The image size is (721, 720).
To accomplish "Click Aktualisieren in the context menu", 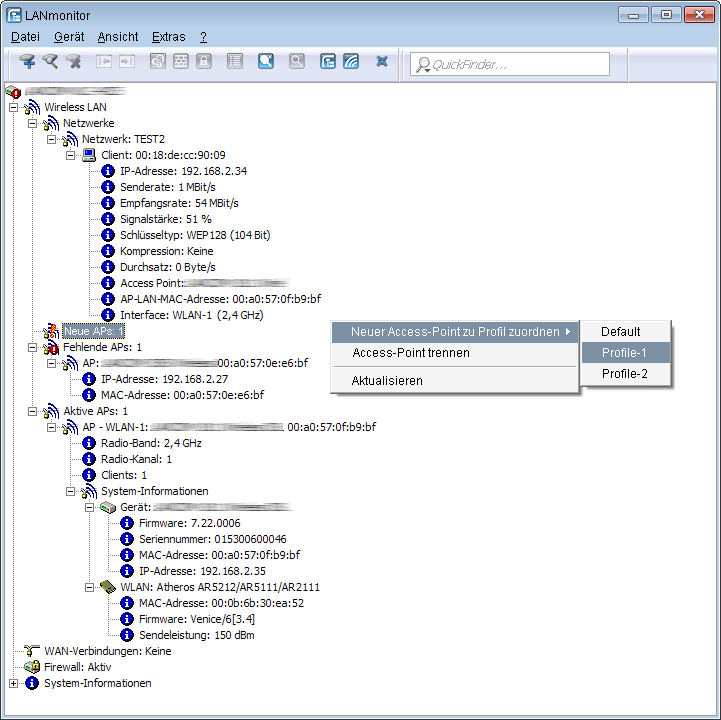I will click(387, 381).
